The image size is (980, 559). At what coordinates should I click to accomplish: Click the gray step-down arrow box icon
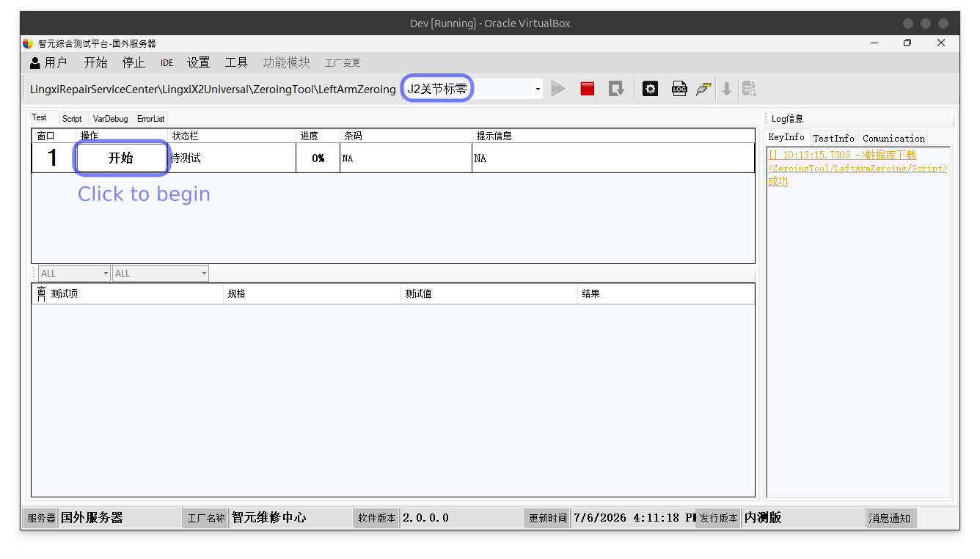tap(616, 89)
